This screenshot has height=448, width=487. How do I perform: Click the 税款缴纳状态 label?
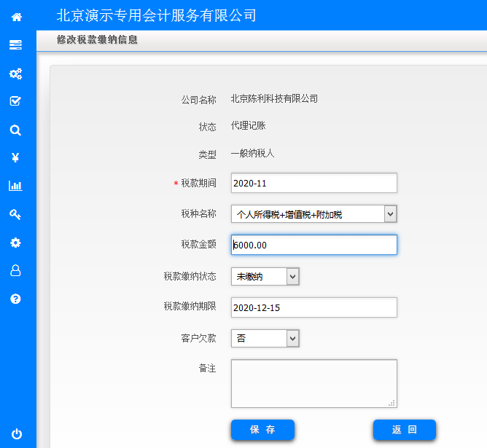coord(190,276)
